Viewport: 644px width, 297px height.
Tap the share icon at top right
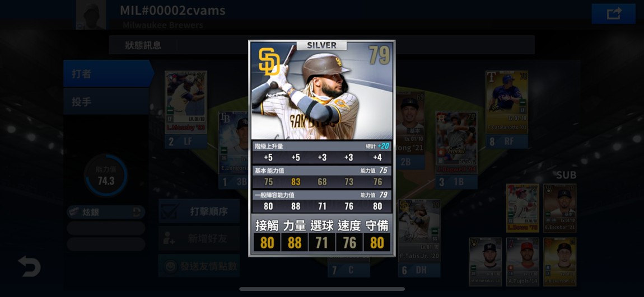click(614, 13)
